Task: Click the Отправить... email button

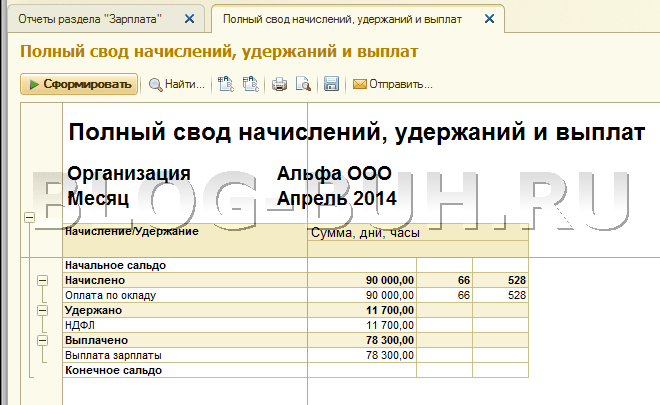Action: click(x=392, y=85)
